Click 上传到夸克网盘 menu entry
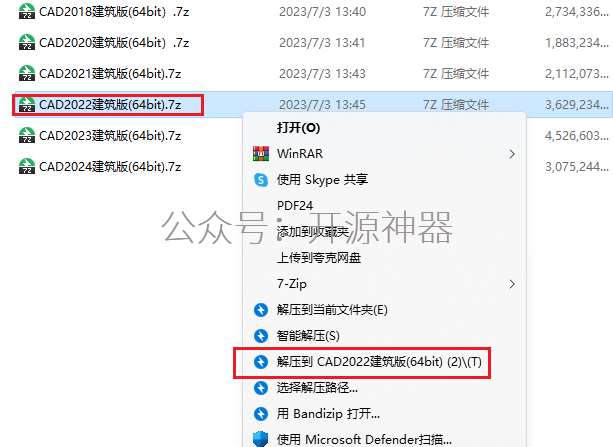The height and width of the screenshot is (447, 613). click(x=319, y=258)
